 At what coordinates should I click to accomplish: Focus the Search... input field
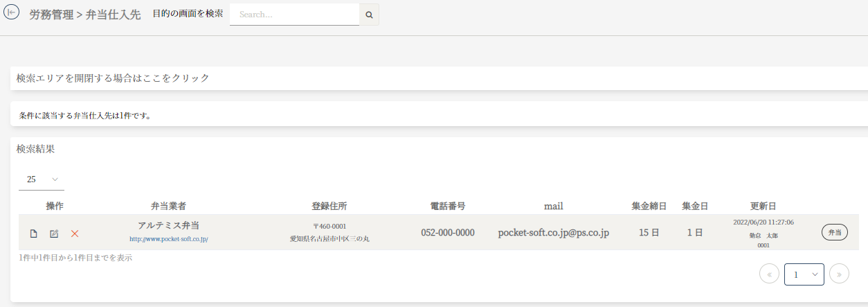pyautogui.click(x=294, y=15)
